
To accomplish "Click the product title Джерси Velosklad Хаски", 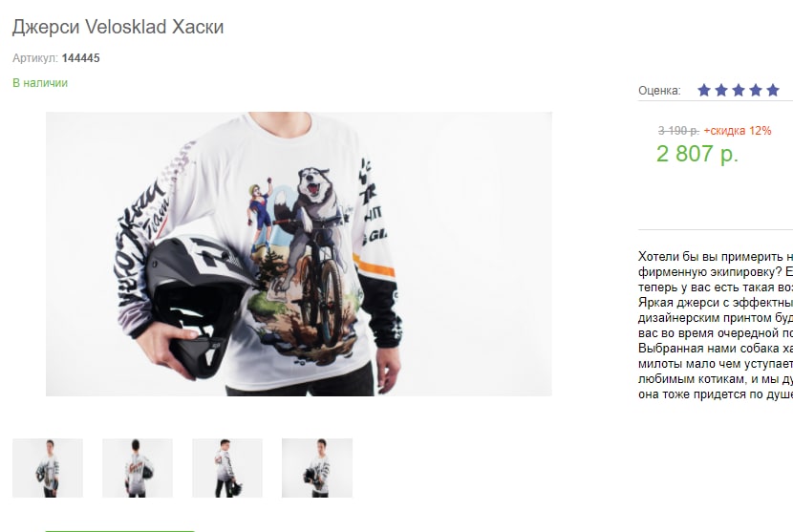I will pyautogui.click(x=118, y=27).
